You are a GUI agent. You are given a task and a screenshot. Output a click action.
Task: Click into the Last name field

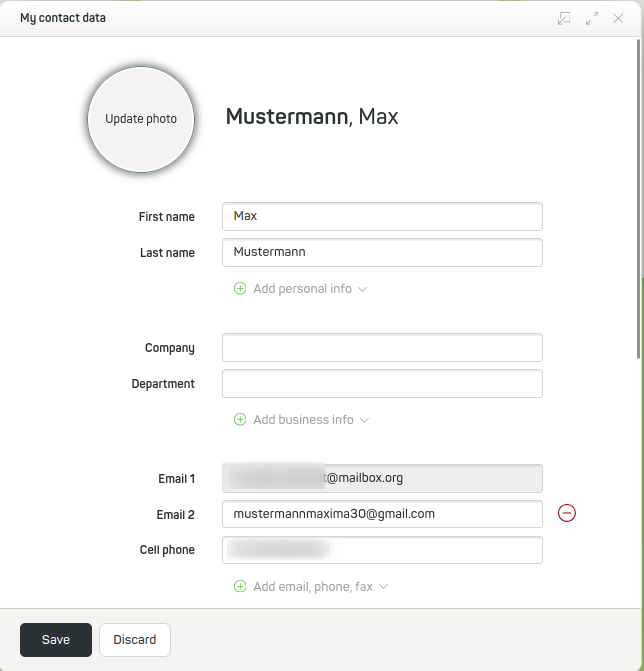click(x=382, y=253)
